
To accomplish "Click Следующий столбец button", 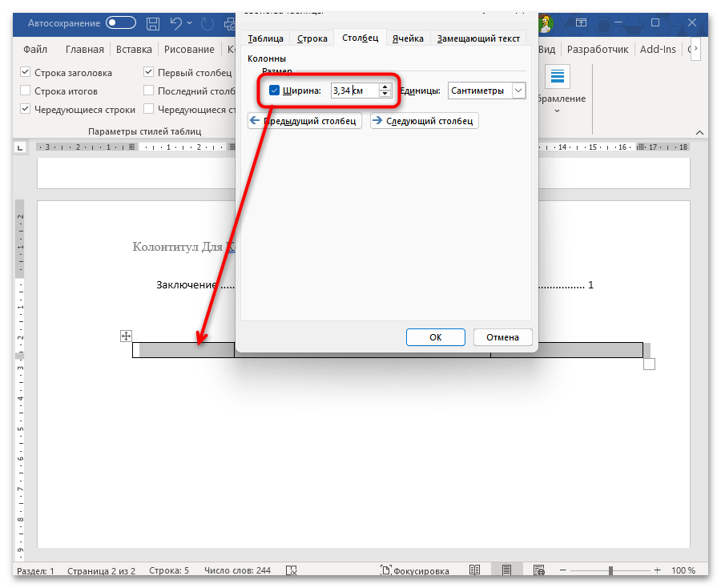I will point(424,121).
